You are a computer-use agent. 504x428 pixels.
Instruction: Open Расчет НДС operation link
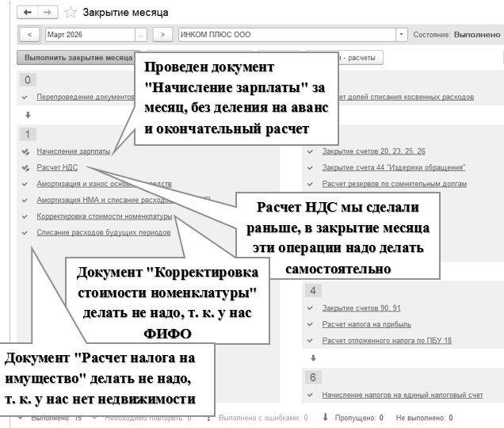pos(57,167)
